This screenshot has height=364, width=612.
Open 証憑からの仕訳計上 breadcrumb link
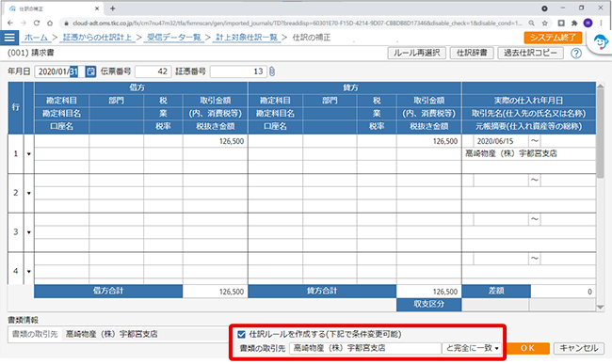click(x=98, y=38)
